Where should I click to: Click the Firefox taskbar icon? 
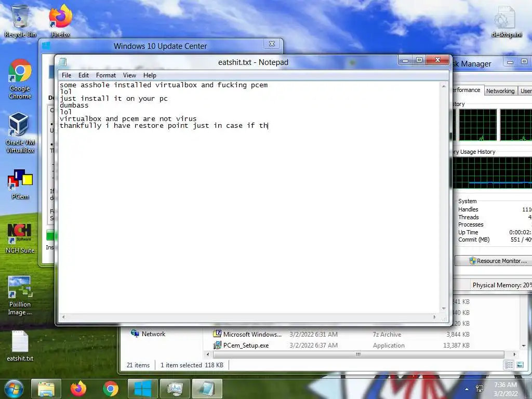point(78,389)
